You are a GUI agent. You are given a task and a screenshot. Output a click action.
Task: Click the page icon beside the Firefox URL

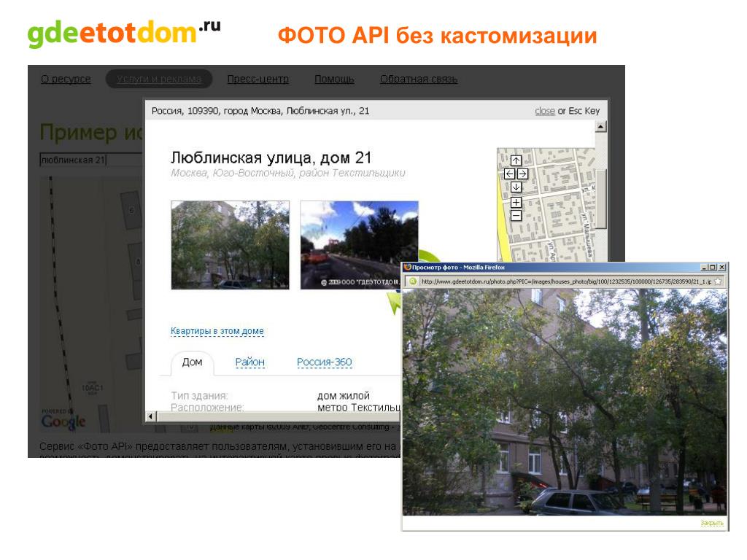tap(413, 281)
